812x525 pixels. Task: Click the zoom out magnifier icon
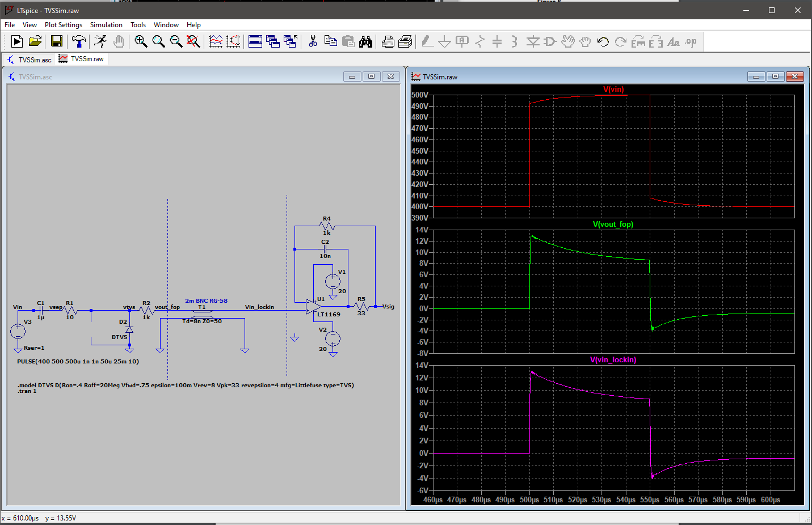point(176,41)
